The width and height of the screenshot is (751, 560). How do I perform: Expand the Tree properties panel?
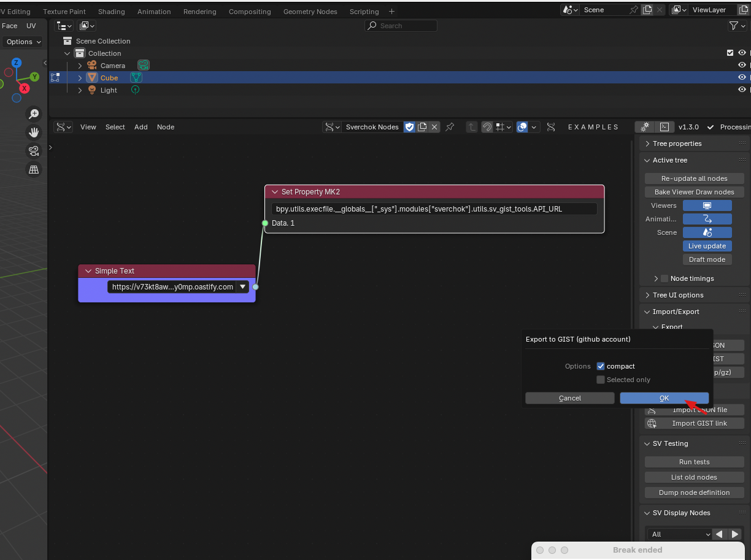point(647,144)
